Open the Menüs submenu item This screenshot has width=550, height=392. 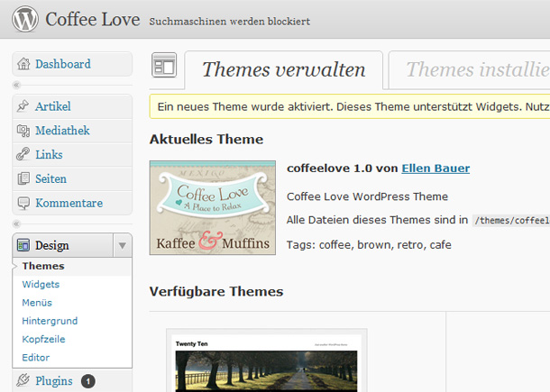tap(37, 303)
